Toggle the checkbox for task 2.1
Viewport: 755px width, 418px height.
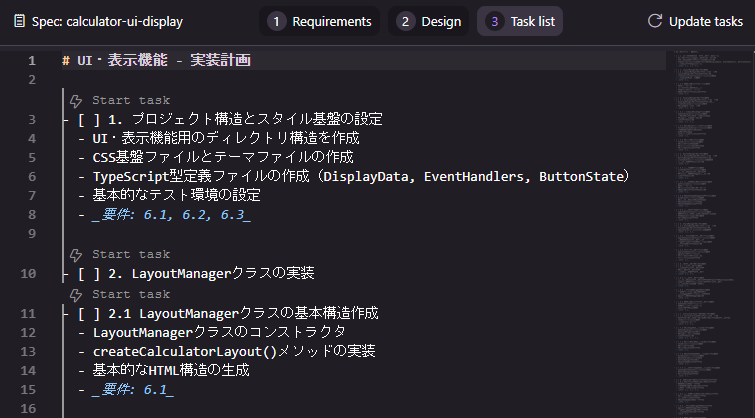pyautogui.click(x=89, y=314)
